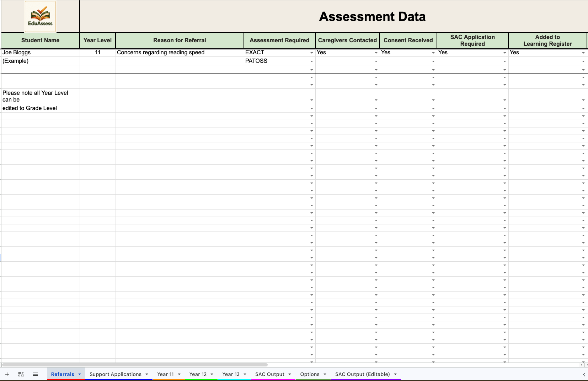
Task: Go to the Options sheet tab
Action: pos(310,374)
